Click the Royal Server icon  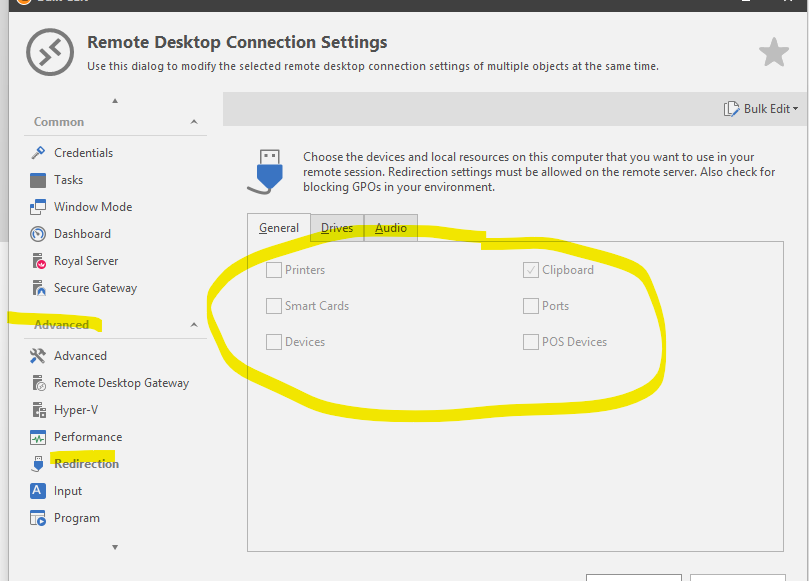pyautogui.click(x=38, y=261)
